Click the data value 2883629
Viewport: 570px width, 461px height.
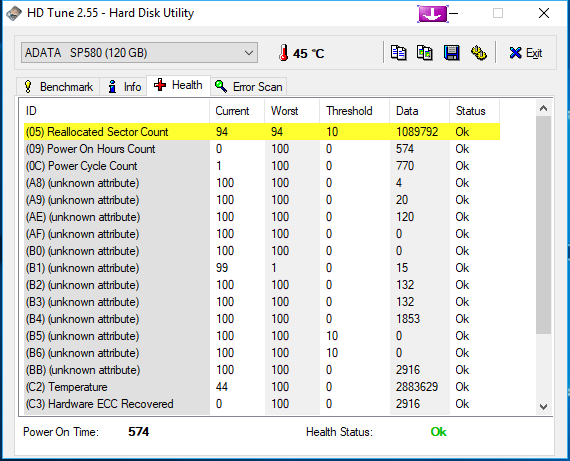pyautogui.click(x=417, y=387)
